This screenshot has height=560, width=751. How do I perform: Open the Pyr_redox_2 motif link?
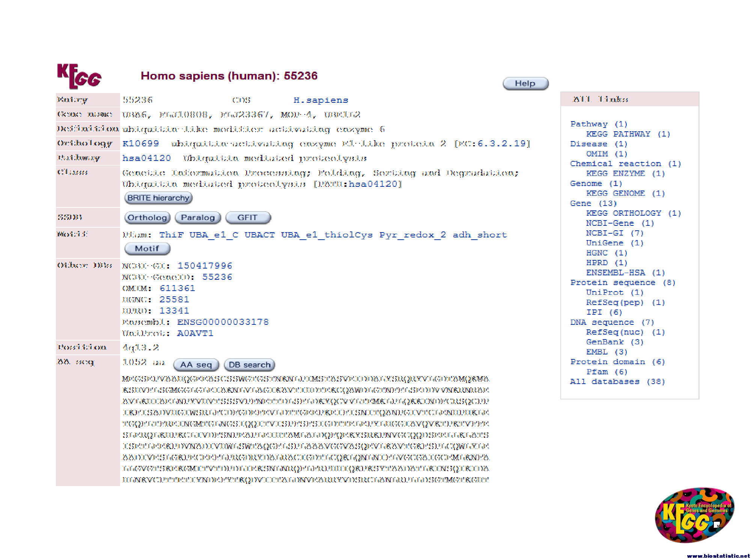[x=412, y=235]
